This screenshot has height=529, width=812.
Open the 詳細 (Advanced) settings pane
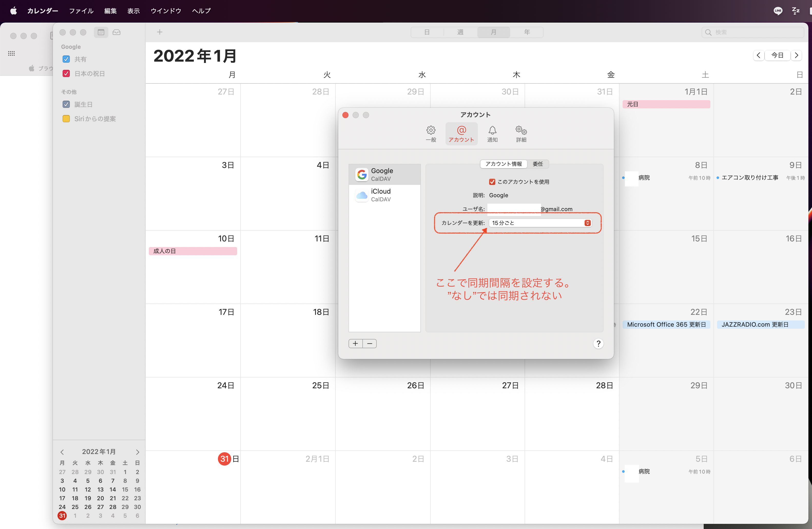(x=521, y=134)
